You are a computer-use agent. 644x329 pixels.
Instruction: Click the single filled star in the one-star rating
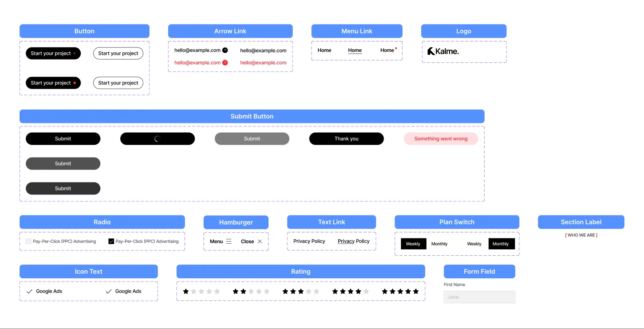(x=186, y=291)
